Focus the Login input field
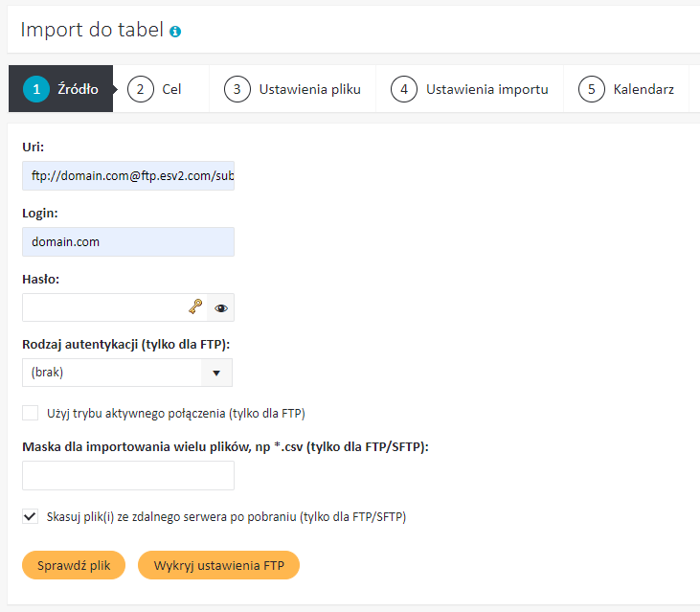 [128, 242]
